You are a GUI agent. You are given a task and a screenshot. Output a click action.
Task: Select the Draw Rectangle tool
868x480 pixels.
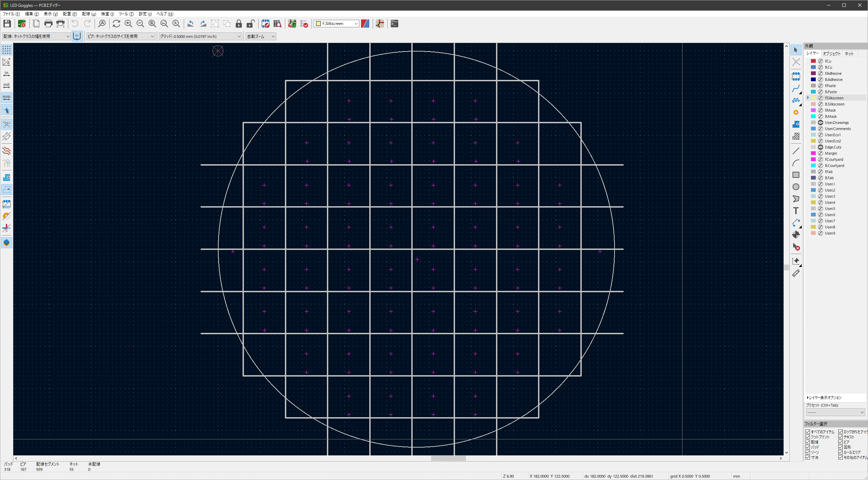click(796, 175)
